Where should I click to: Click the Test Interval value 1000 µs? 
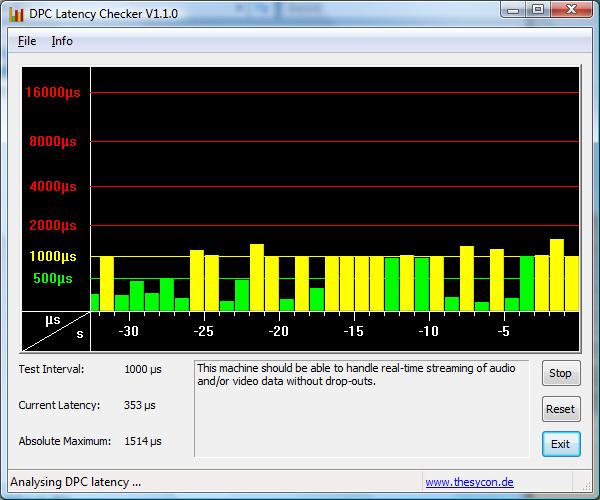[142, 369]
